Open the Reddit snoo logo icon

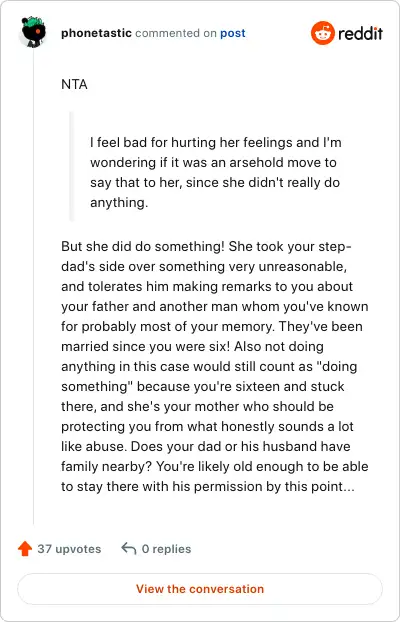click(x=323, y=33)
